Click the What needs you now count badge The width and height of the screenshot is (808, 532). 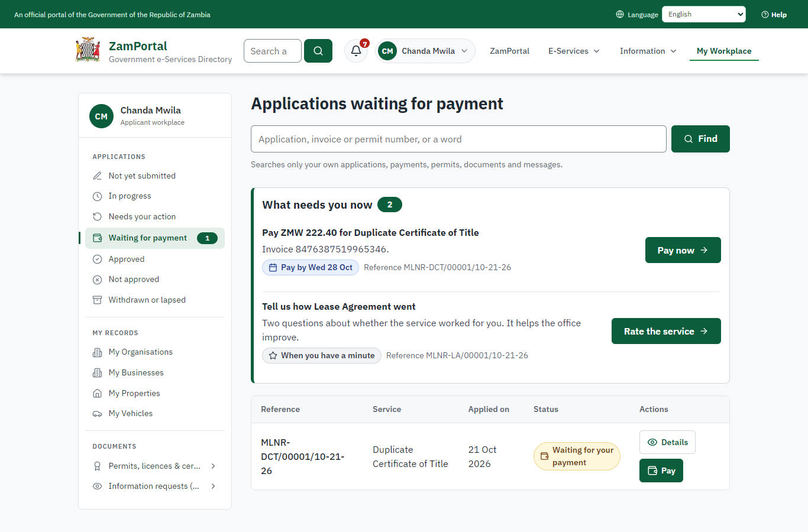pos(390,205)
